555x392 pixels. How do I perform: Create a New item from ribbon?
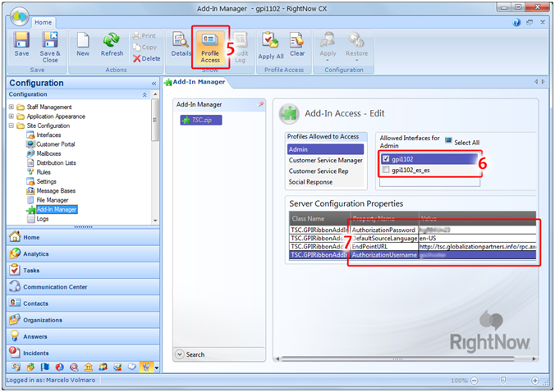point(83,44)
